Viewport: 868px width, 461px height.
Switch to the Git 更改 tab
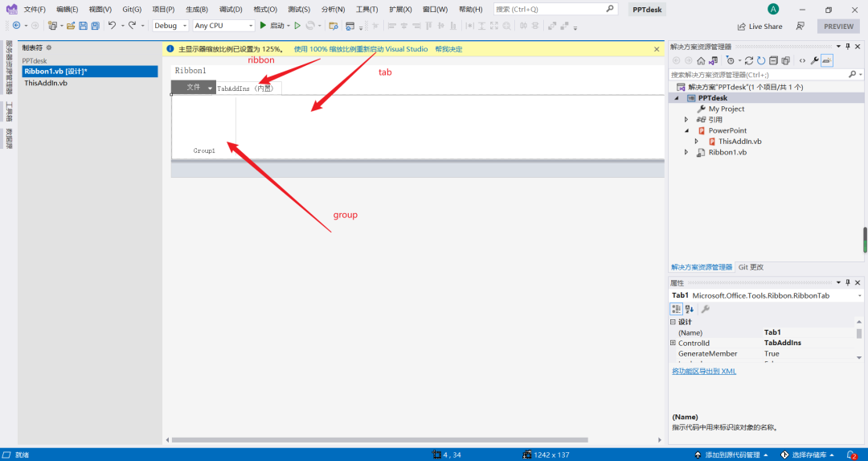pyautogui.click(x=751, y=267)
